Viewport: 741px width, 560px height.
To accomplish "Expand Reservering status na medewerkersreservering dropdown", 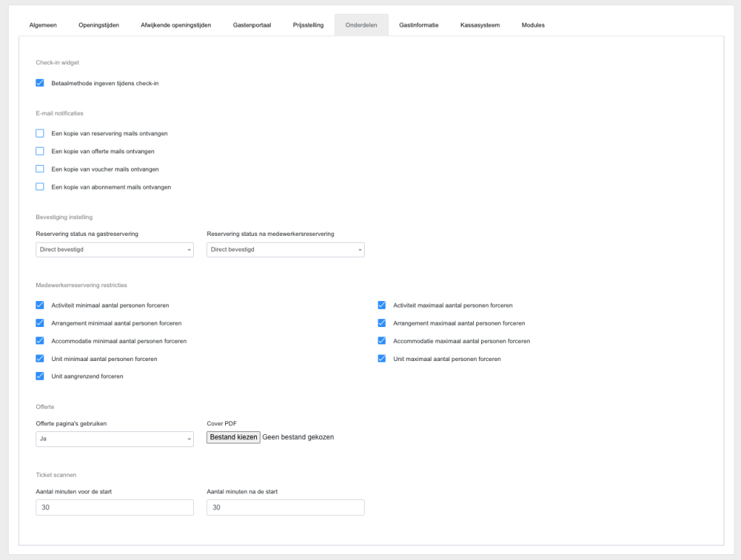I will (x=285, y=250).
